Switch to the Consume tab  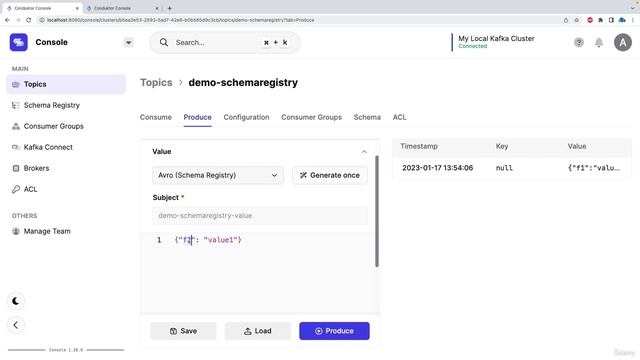pyautogui.click(x=156, y=117)
